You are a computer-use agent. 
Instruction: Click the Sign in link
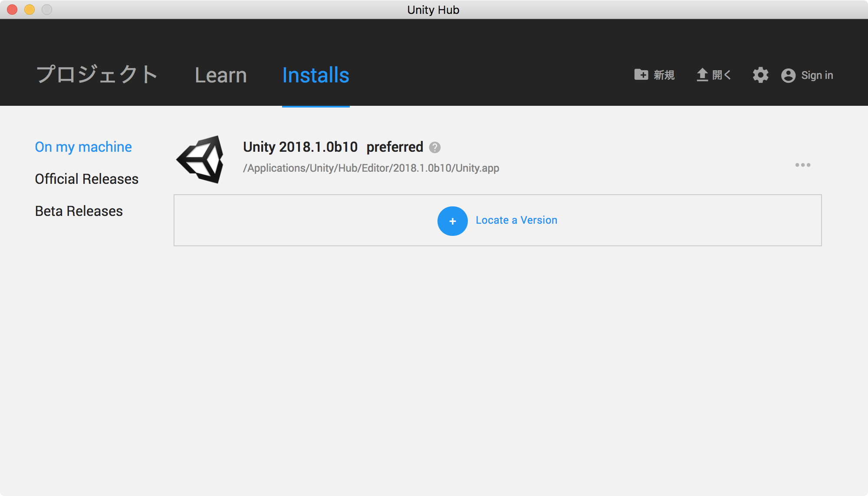tap(817, 75)
